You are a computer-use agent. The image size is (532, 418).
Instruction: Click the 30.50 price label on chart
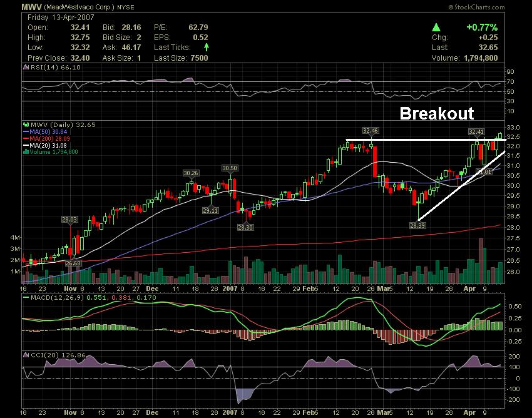230,168
